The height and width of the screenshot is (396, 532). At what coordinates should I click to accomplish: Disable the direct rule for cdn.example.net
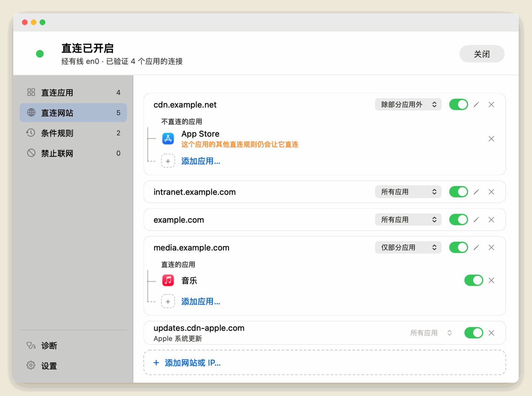[459, 104]
